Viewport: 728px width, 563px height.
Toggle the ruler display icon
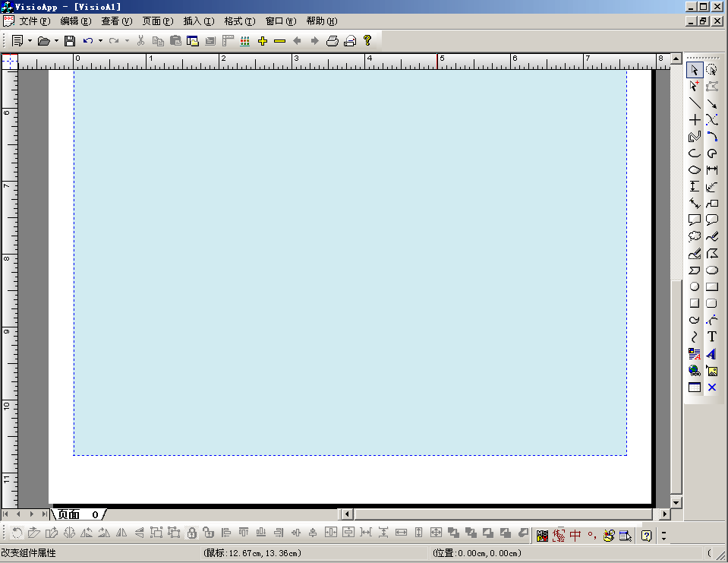point(228,41)
